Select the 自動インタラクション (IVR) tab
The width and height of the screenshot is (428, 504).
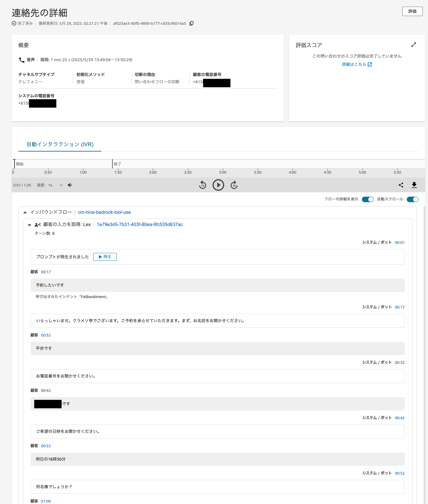[60, 144]
